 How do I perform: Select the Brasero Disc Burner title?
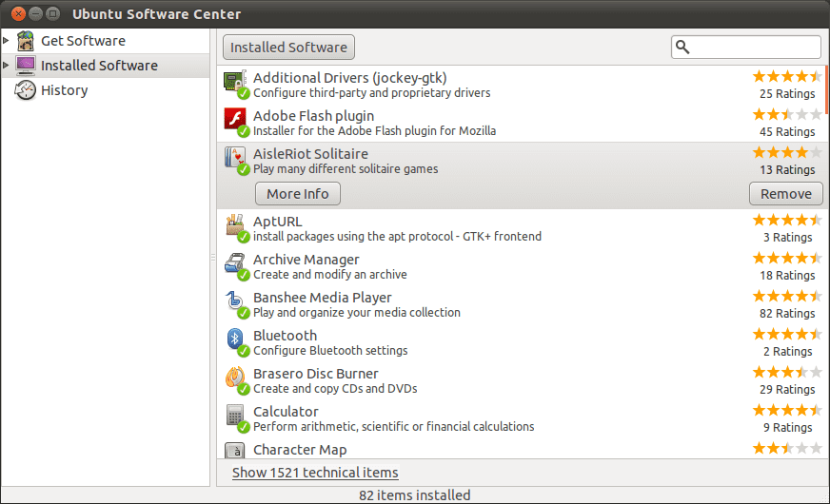click(315, 374)
